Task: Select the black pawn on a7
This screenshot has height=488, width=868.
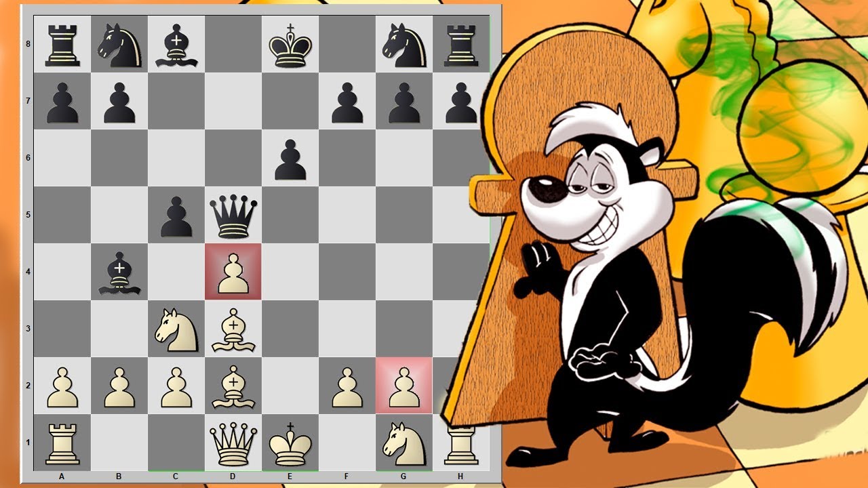Action: [x=62, y=102]
